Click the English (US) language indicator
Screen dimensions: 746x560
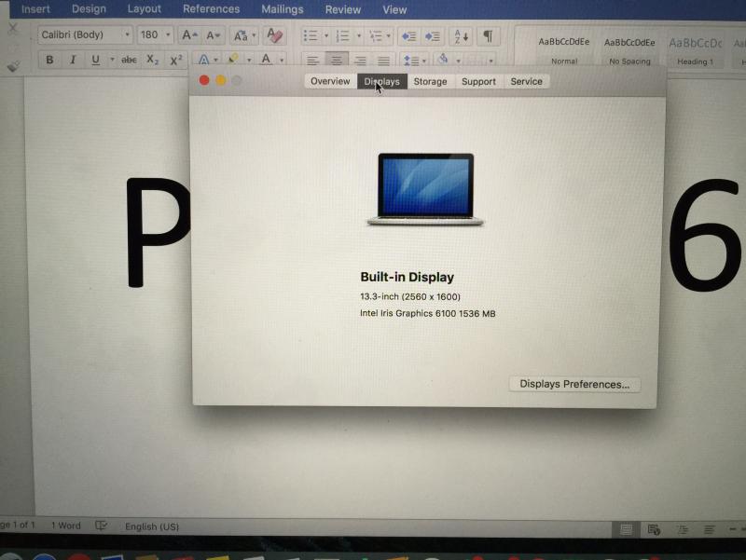pyautogui.click(x=152, y=526)
